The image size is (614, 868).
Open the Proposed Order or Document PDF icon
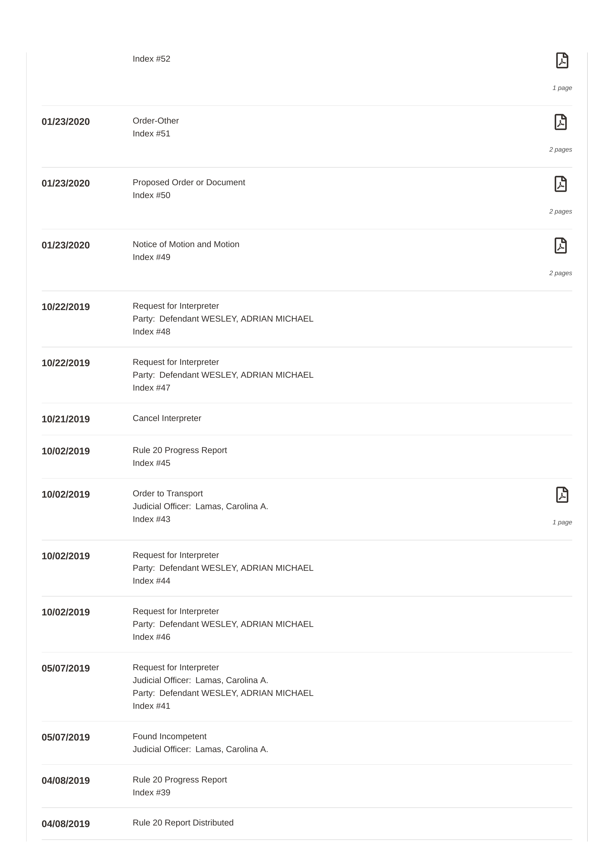[x=560, y=184]
